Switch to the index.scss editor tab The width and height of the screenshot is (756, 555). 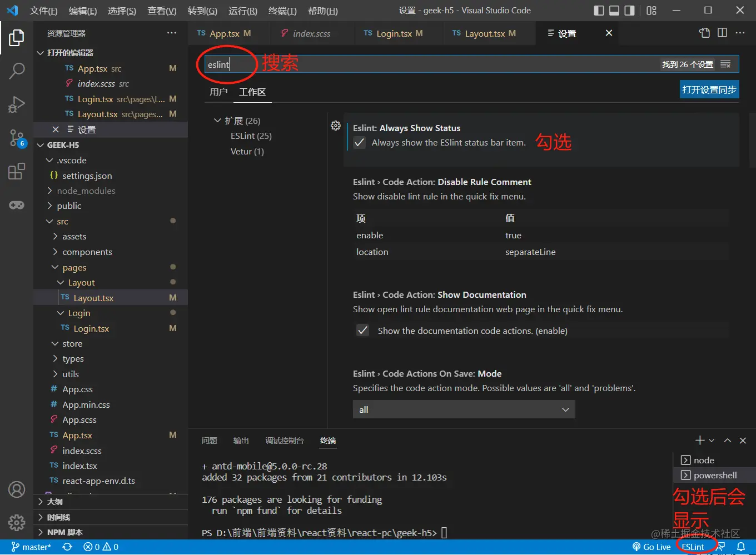[312, 33]
